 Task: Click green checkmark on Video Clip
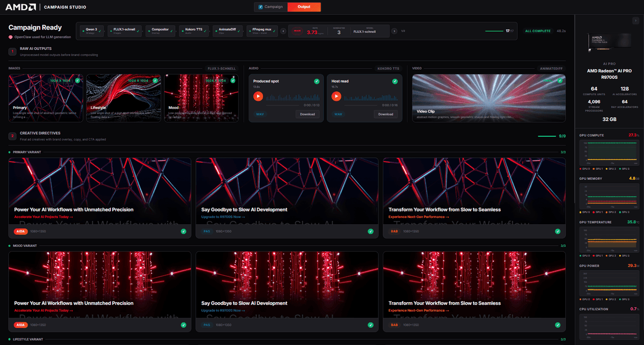pos(560,80)
